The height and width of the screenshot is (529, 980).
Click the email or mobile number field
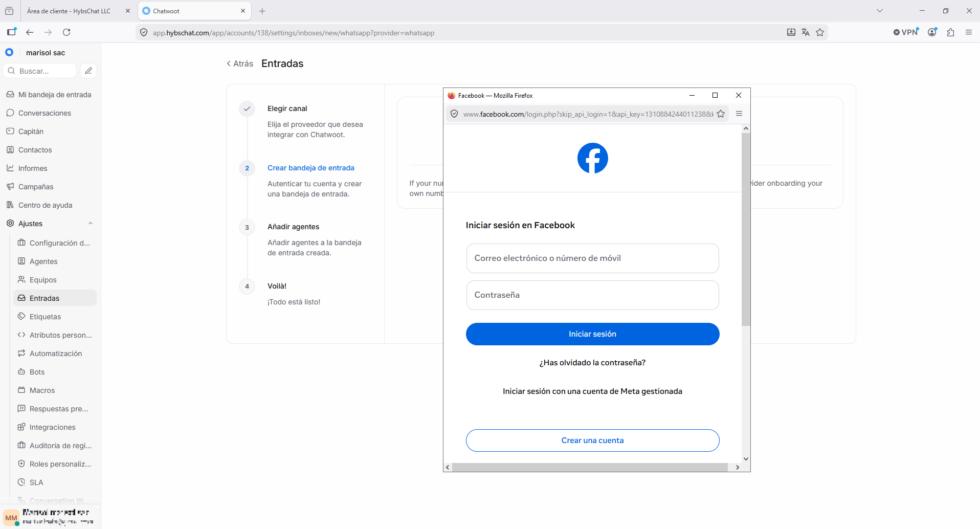click(592, 258)
